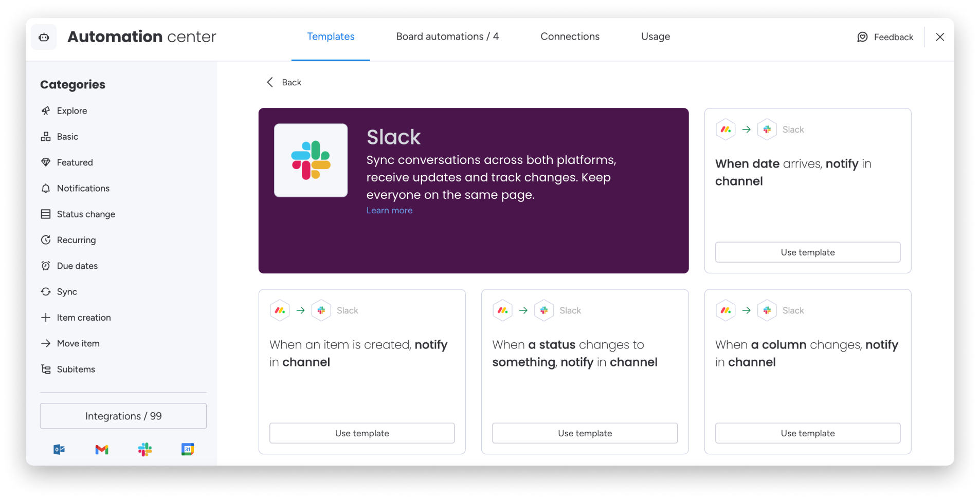Screen dimensions: 980x499
Task: Click the 'When a status changes' text
Action: (x=575, y=353)
